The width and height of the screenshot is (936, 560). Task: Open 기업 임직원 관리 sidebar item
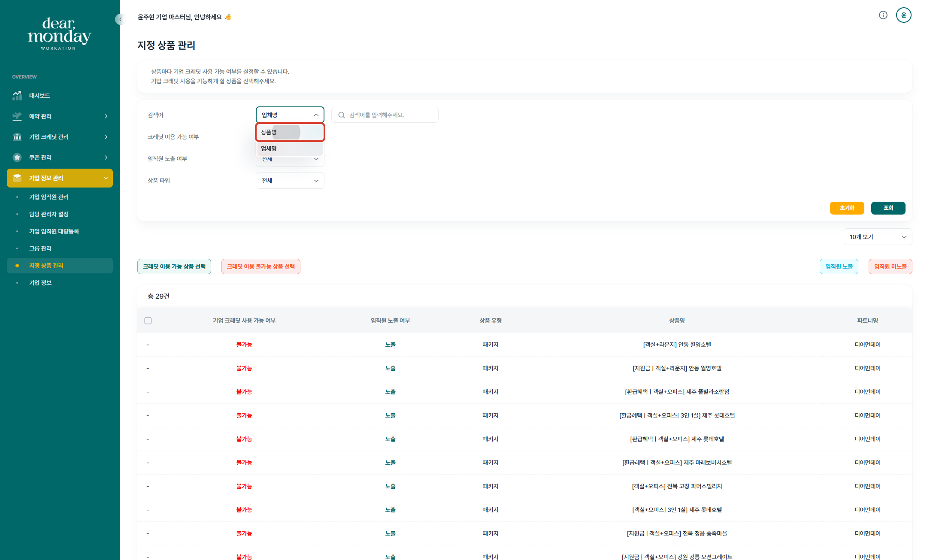point(49,197)
